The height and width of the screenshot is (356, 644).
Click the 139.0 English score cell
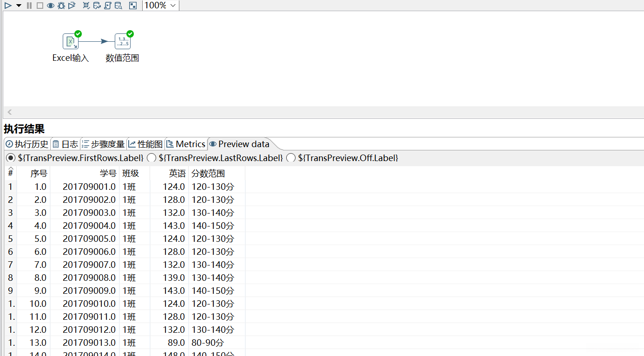coord(169,278)
